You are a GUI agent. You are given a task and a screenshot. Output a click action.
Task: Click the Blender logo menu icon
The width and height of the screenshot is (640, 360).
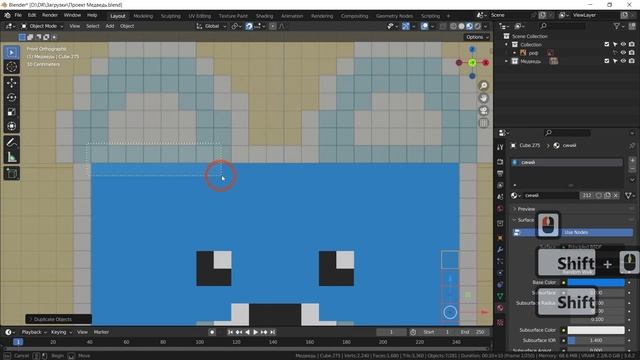(x=7, y=16)
